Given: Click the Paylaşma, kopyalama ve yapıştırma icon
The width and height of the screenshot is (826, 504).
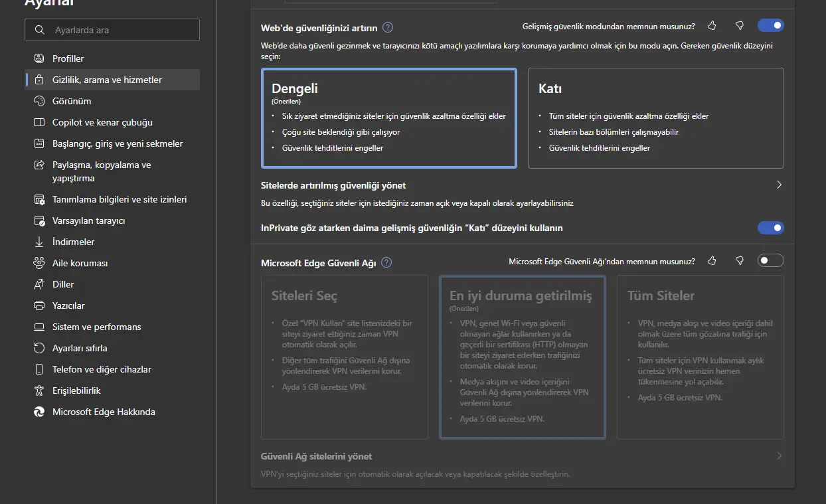Looking at the screenshot, I should pyautogui.click(x=39, y=165).
